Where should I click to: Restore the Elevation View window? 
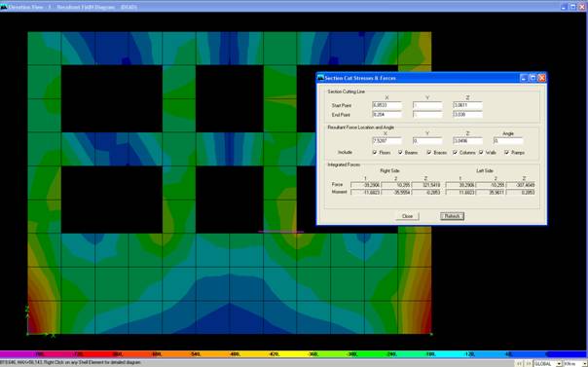pyautogui.click(x=573, y=7)
